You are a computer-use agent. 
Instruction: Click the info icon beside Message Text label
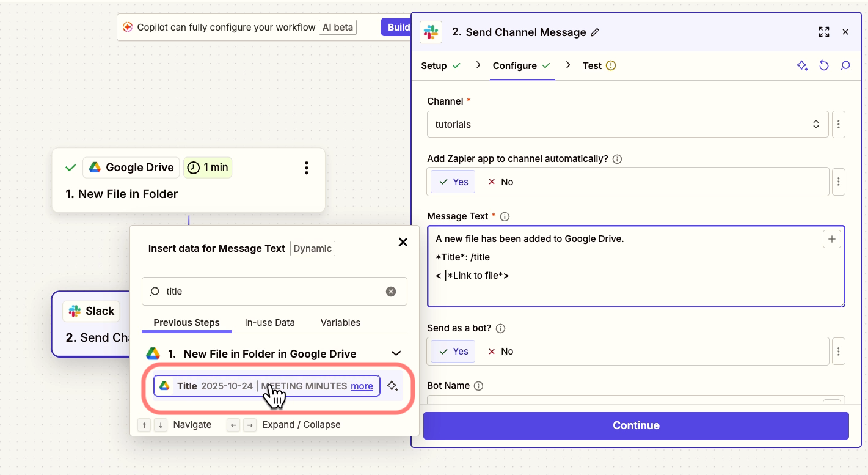[505, 216]
